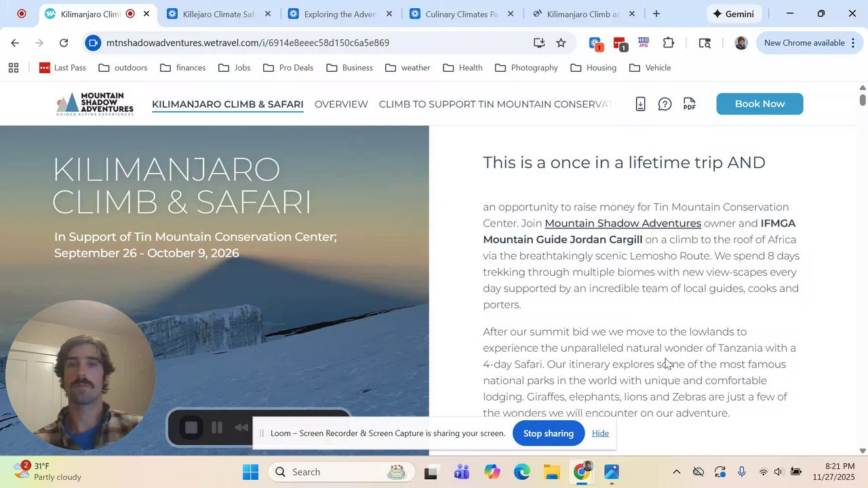Open the weather widget showing 31°F

pyautogui.click(x=47, y=472)
